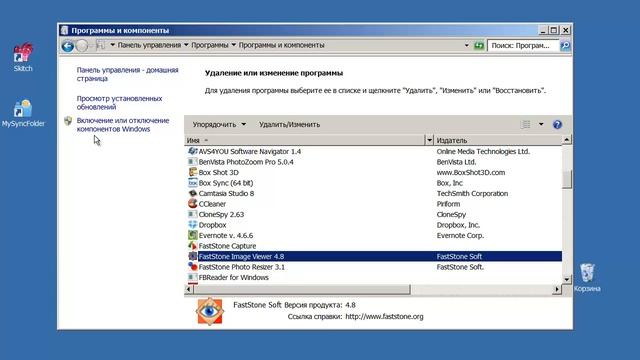Click the Online Media Technologies Ltd. cell
The image size is (640, 360).
[x=483, y=151]
